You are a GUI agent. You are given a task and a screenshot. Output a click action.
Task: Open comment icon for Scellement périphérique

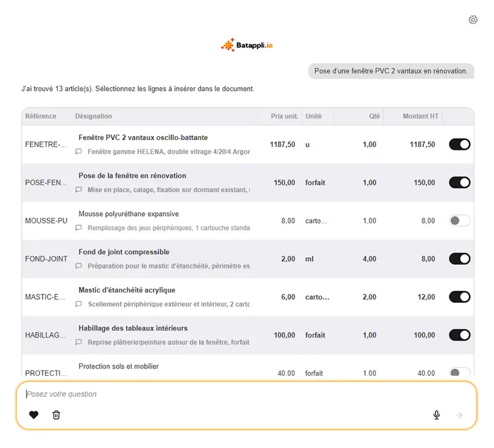tap(78, 304)
